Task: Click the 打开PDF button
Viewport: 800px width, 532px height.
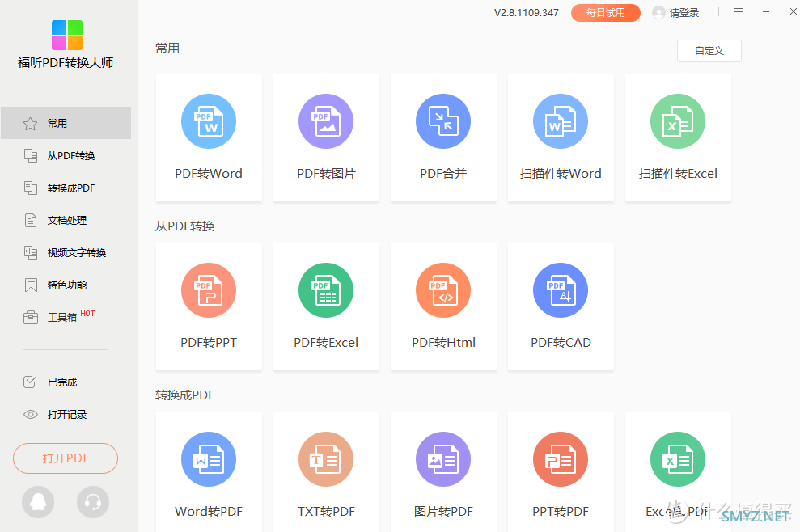Action: 66,458
